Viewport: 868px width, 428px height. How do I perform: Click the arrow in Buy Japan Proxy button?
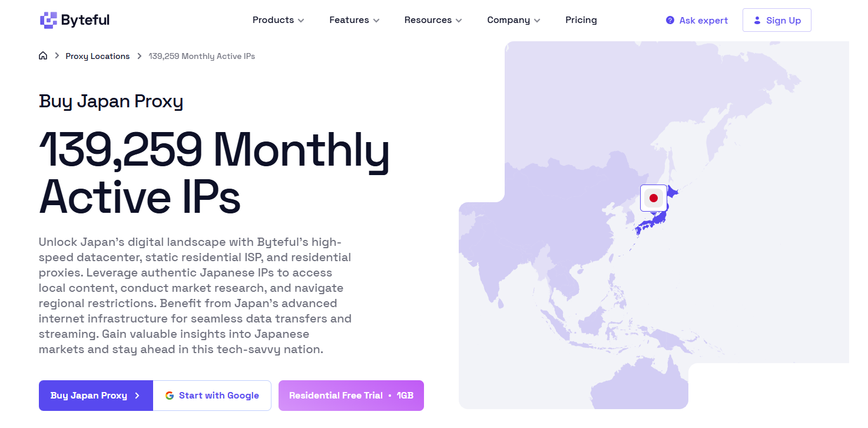click(137, 396)
